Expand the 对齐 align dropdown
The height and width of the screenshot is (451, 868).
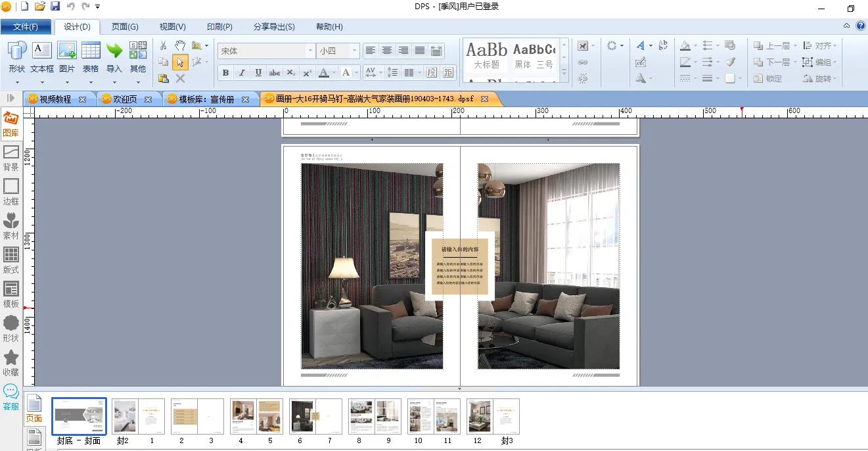tap(817, 46)
